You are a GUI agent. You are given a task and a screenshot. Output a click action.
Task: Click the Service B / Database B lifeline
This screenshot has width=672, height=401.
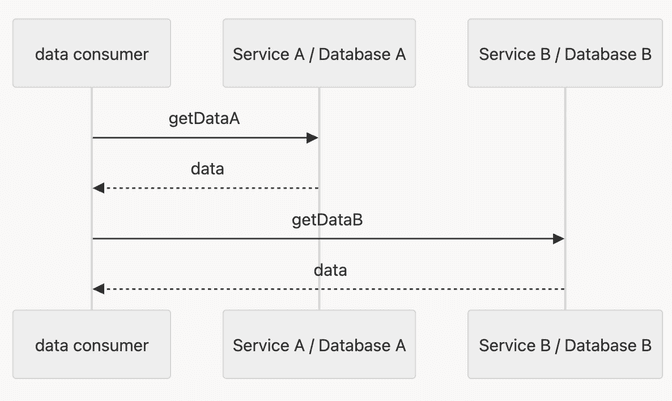click(x=565, y=160)
